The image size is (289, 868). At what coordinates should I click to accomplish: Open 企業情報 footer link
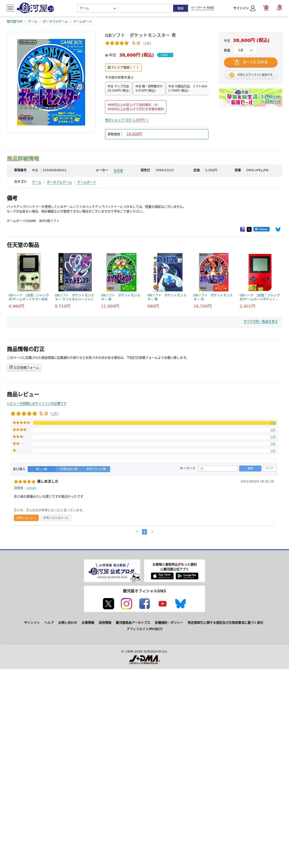point(88,623)
